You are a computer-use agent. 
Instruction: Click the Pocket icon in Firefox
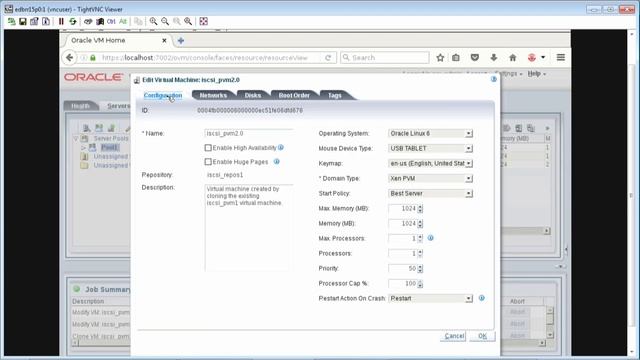[474, 58]
